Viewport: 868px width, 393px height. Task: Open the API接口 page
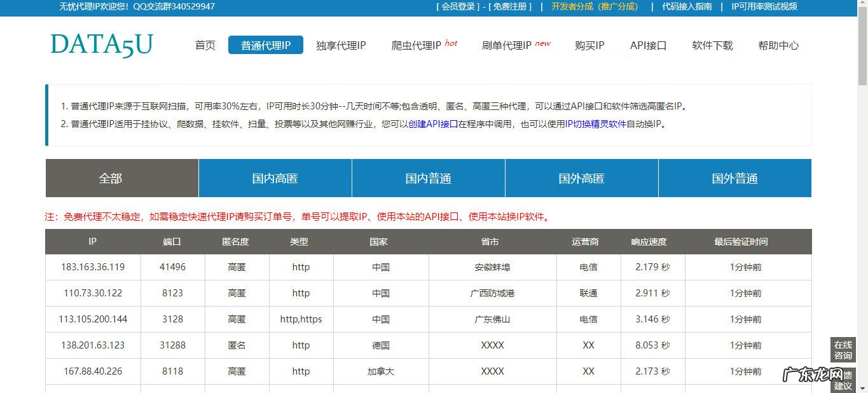(x=648, y=45)
